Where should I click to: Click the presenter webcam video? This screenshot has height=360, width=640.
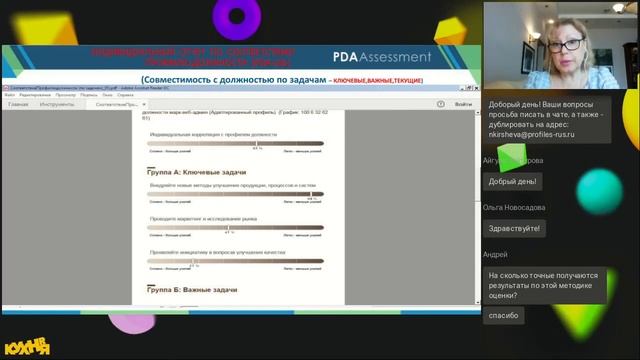[x=560, y=45]
